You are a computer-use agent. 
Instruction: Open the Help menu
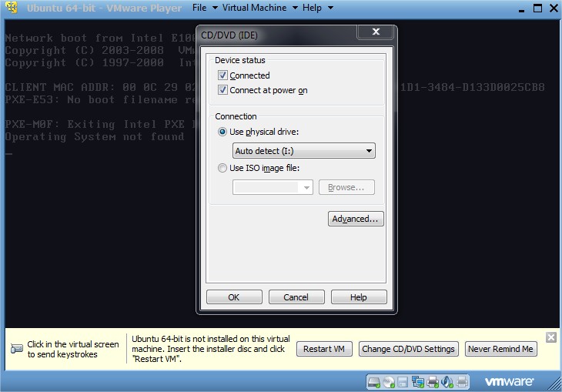tap(317, 8)
